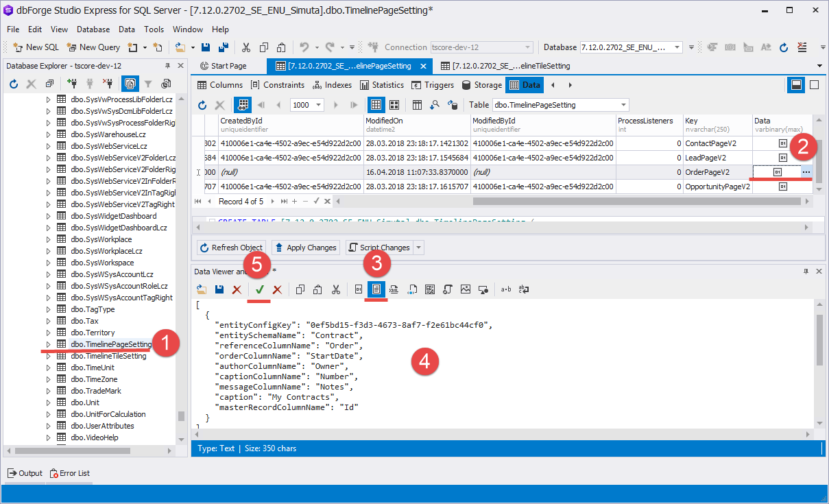Click the Refresh Object button
The height and width of the screenshot is (504, 829).
231,248
